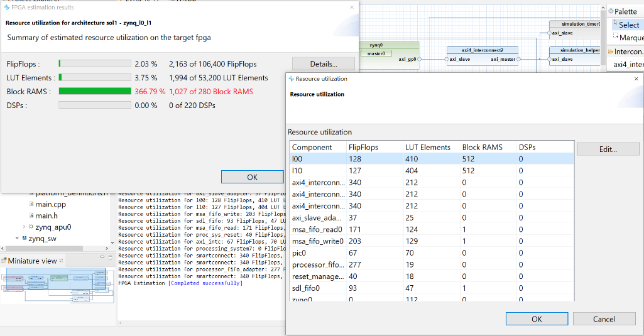Sort by LUT Elements column header
644x336 pixels.
(x=431, y=147)
